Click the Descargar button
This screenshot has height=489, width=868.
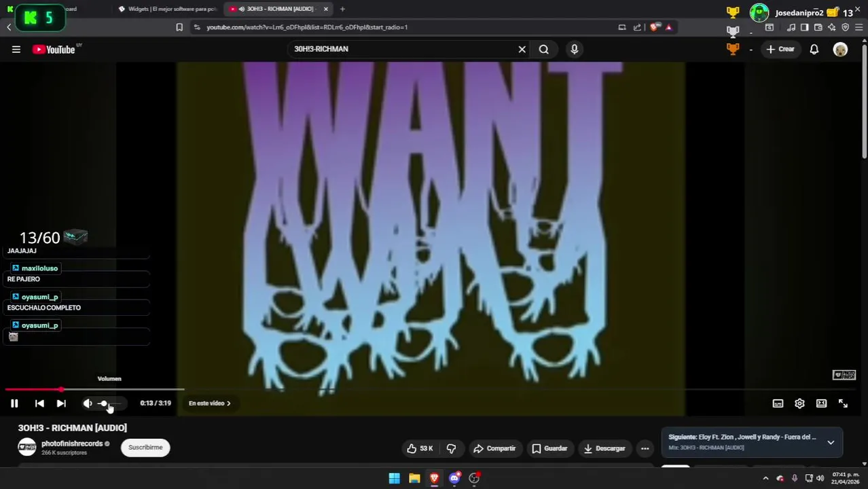click(x=604, y=448)
